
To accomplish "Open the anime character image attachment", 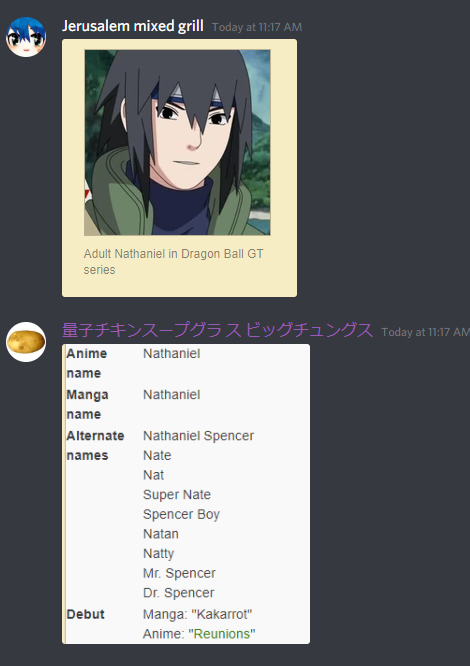I will 177,143.
